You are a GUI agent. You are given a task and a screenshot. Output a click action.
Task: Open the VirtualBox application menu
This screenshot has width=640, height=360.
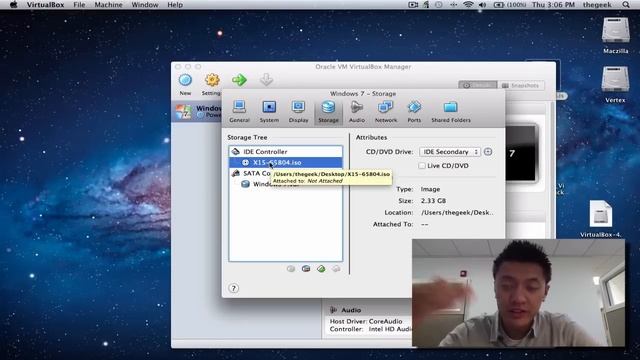[x=45, y=5]
